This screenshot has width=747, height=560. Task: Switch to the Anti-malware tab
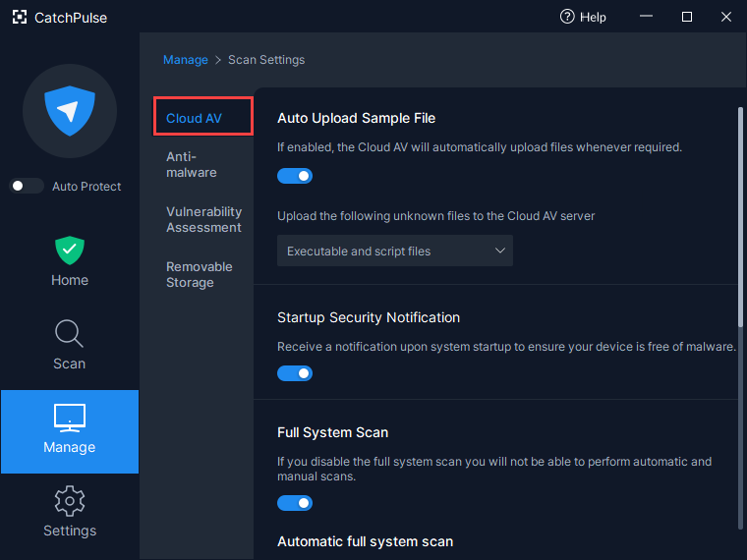click(x=192, y=164)
